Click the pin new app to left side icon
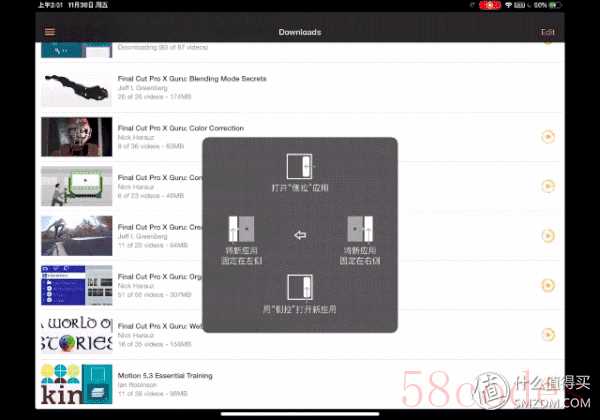Viewport: 600px width, 420px height. 241,229
